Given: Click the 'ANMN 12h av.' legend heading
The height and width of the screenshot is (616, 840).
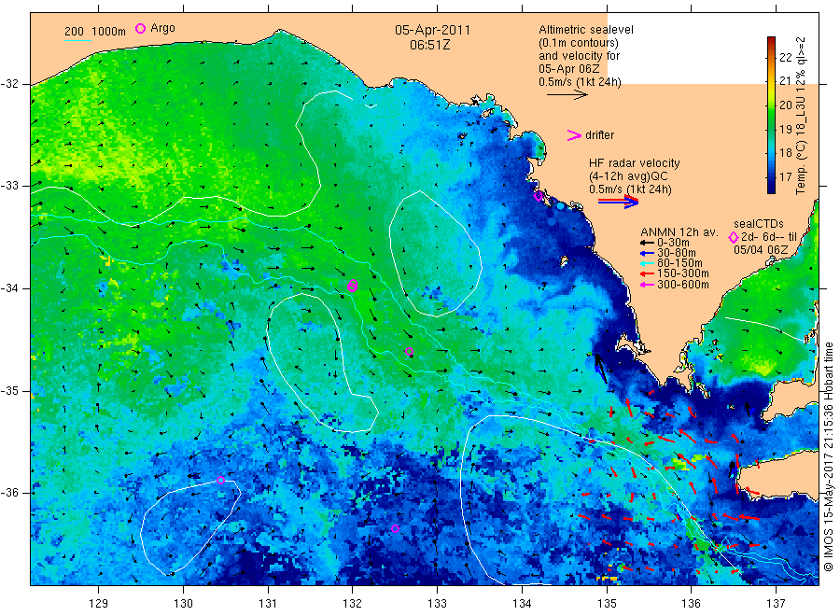Looking at the screenshot, I should [679, 232].
